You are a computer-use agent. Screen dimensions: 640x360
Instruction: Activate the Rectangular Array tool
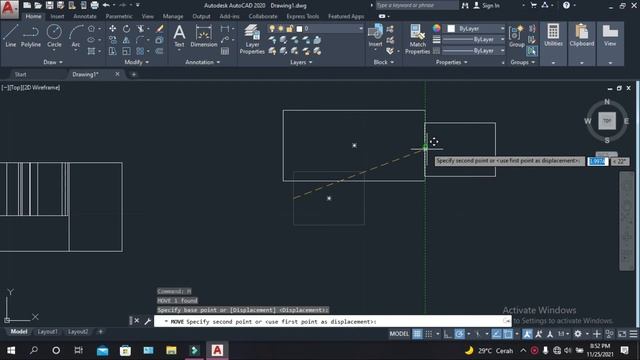140,51
